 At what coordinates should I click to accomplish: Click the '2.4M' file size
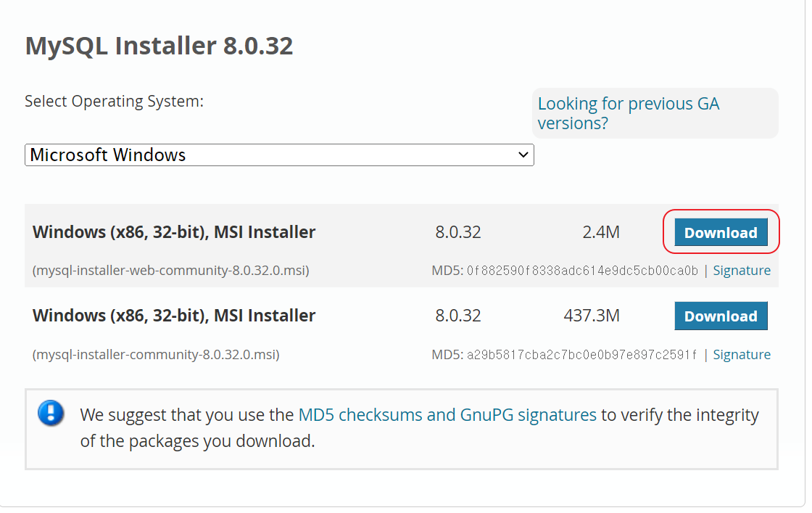coord(601,232)
